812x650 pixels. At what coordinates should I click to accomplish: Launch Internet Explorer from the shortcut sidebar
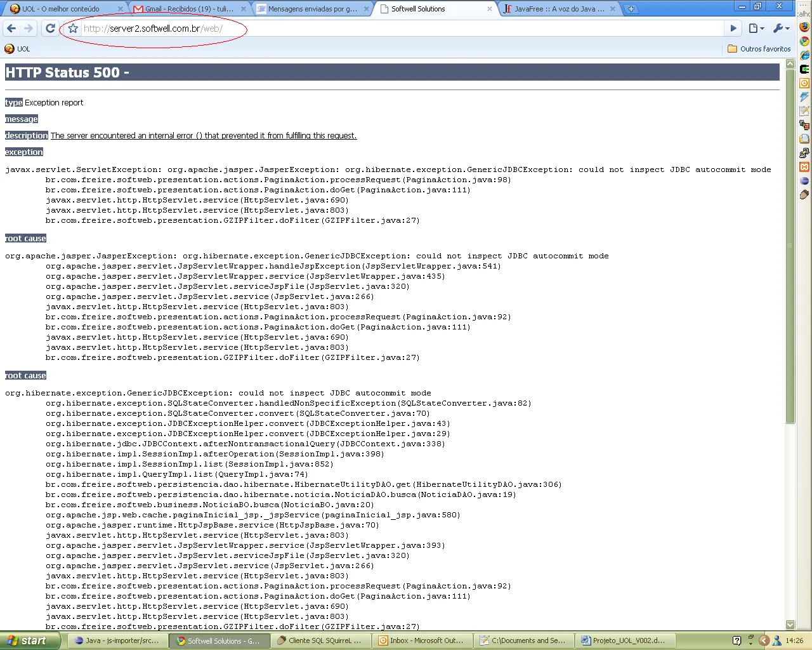[804, 55]
